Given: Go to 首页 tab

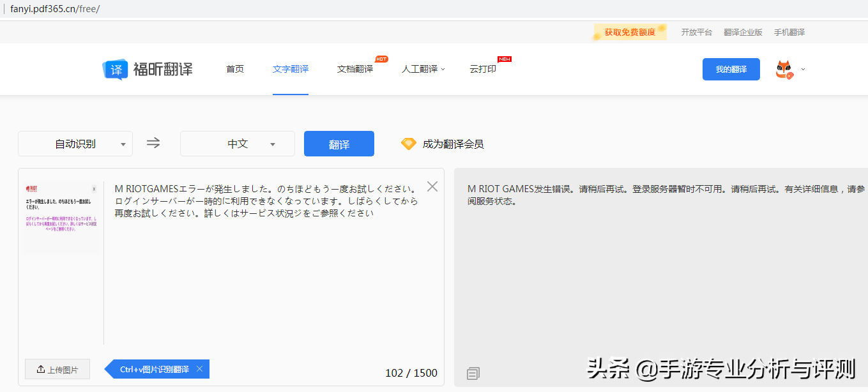Looking at the screenshot, I should [x=235, y=69].
